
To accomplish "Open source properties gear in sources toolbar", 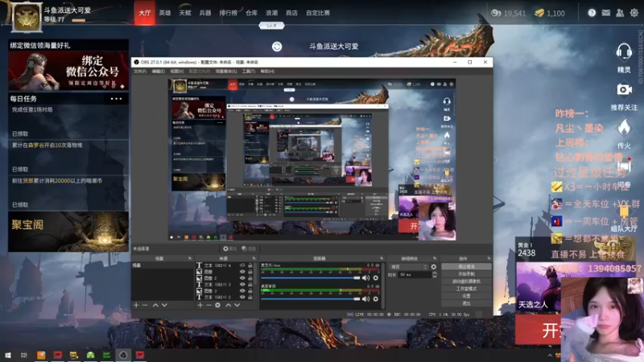I will [217, 305].
